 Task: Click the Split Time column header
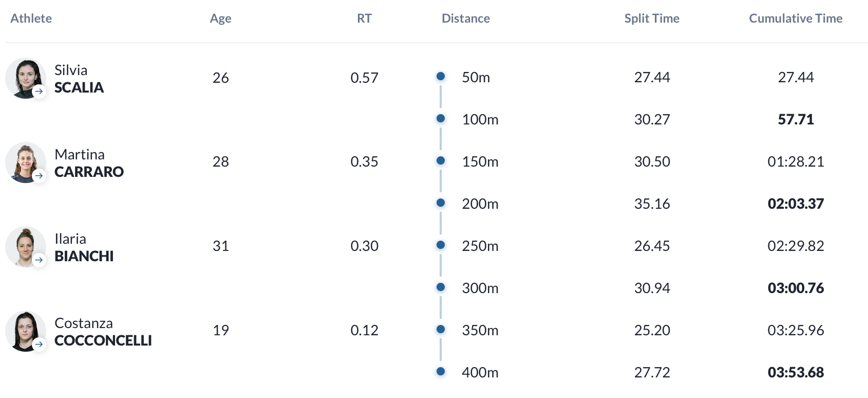click(x=652, y=19)
